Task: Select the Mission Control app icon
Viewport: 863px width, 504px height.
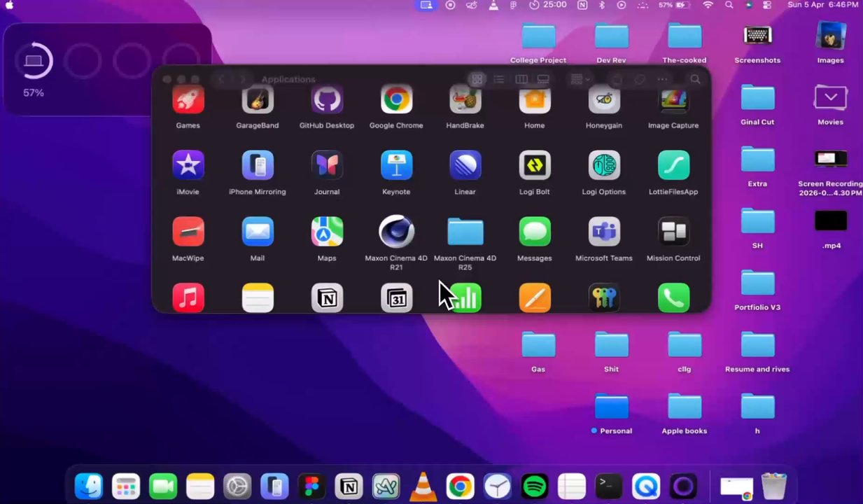Action: click(673, 232)
